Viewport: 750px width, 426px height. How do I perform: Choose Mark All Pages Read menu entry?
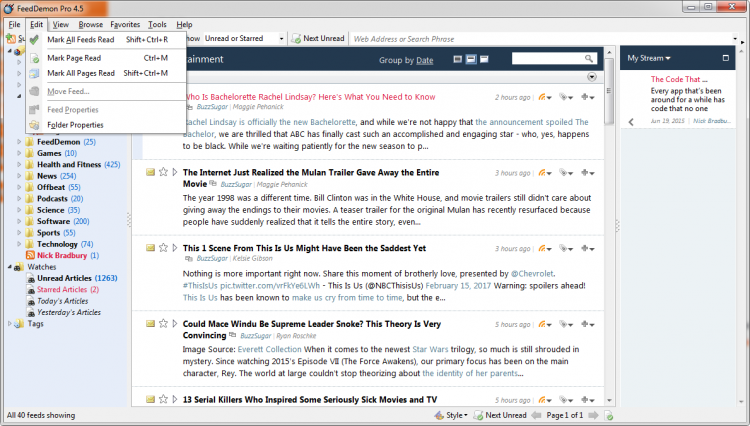coord(106,73)
